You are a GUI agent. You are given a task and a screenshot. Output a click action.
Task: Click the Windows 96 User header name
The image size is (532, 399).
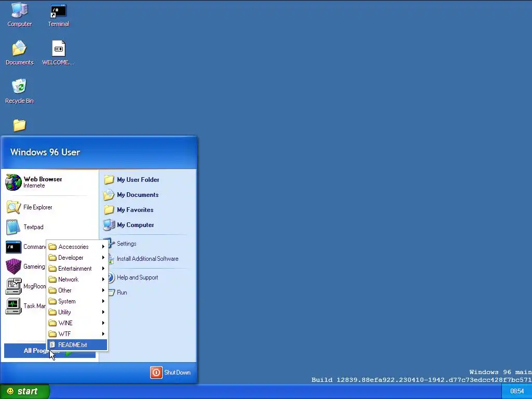45,152
